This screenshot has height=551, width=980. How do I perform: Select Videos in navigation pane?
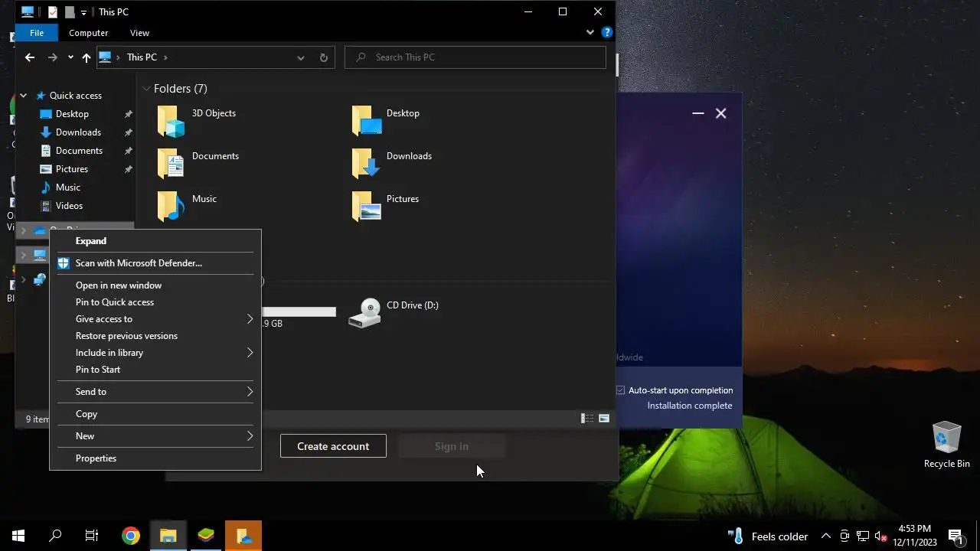69,206
